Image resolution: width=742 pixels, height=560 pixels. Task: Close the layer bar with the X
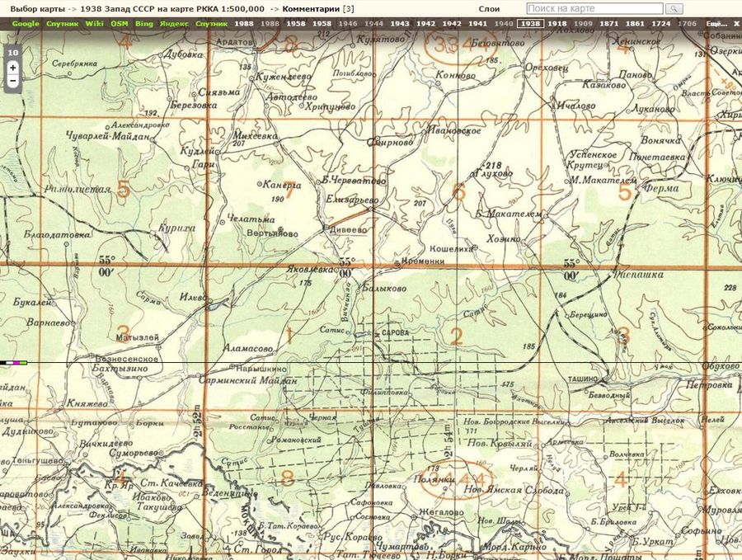[736, 24]
